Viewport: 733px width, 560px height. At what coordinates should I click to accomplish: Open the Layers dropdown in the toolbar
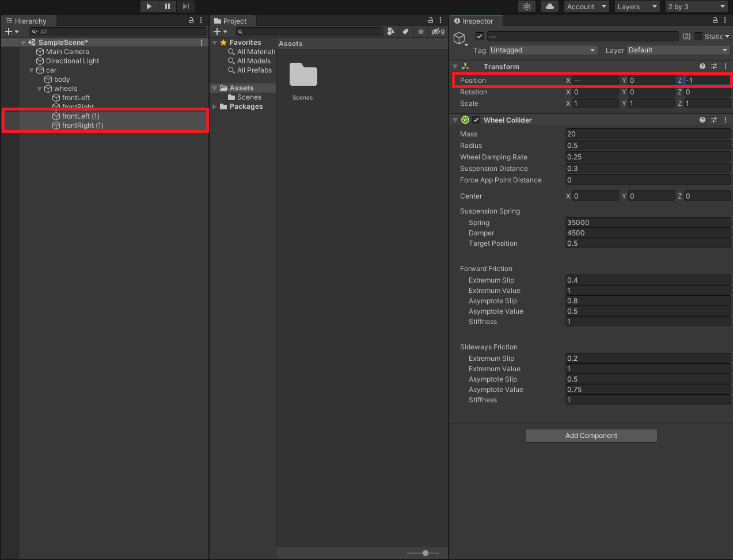coord(637,6)
